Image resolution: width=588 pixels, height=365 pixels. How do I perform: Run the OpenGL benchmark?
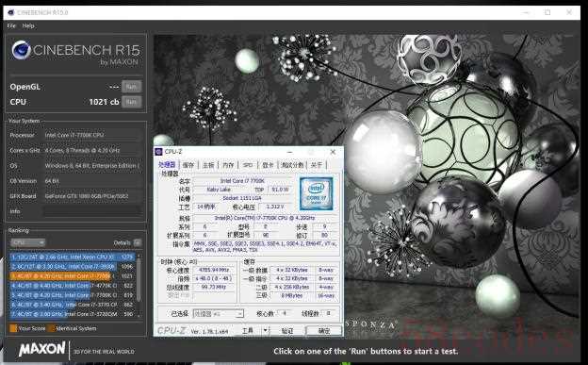pyautogui.click(x=131, y=87)
